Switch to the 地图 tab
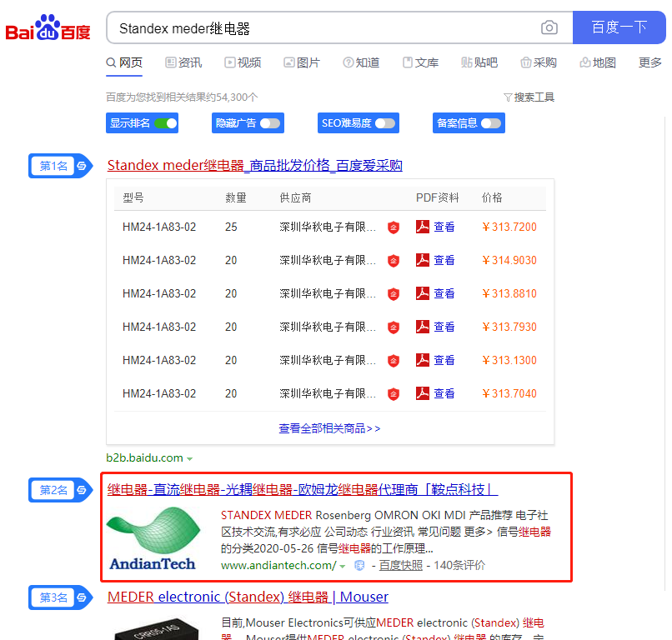Viewport: 672px width, 640px height. pos(598,62)
